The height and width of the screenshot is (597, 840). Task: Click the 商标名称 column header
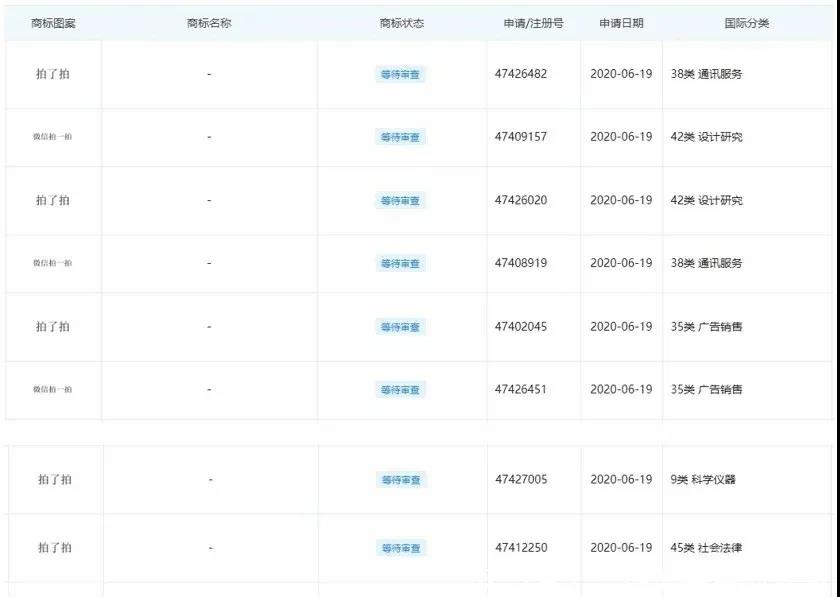tap(209, 23)
